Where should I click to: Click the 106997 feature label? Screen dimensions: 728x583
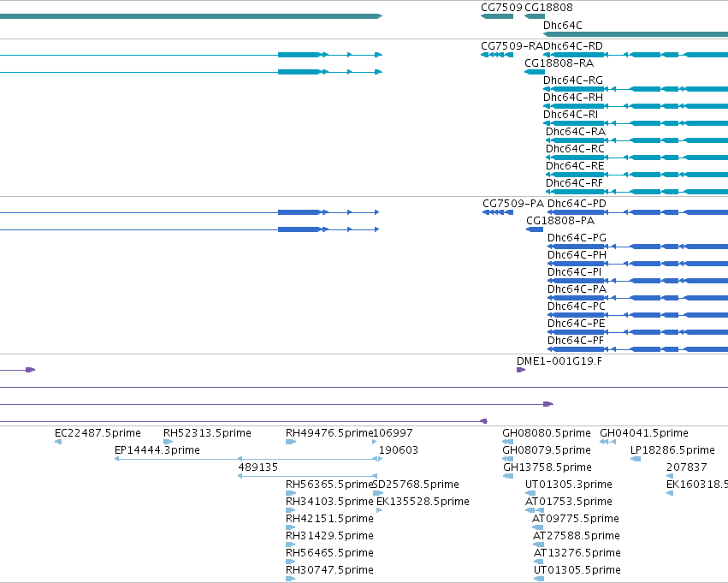tap(393, 433)
